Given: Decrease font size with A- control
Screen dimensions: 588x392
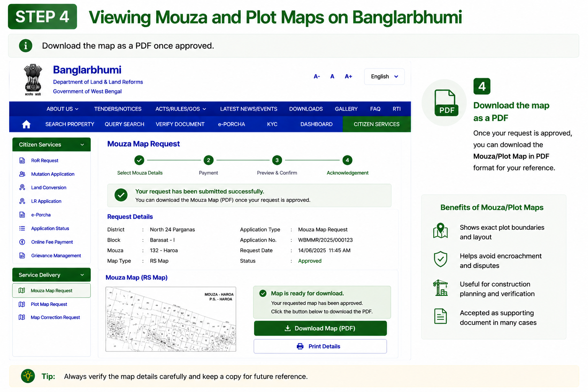Looking at the screenshot, I should click(x=317, y=77).
